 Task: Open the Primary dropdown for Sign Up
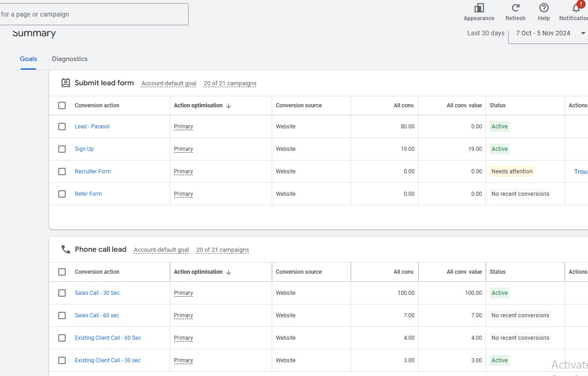pos(183,149)
